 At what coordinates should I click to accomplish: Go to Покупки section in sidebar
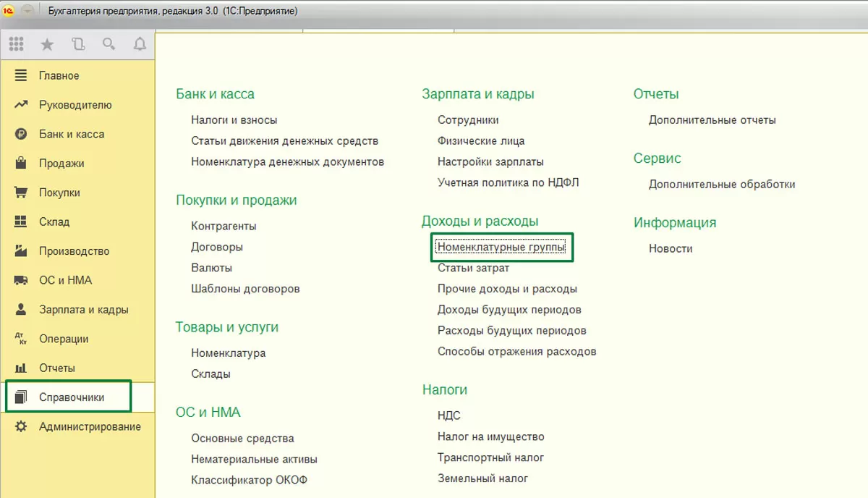point(59,193)
